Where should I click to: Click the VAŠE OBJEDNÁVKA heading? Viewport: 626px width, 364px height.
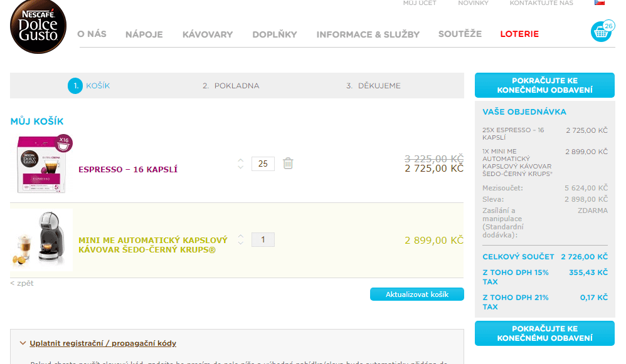pyautogui.click(x=524, y=112)
